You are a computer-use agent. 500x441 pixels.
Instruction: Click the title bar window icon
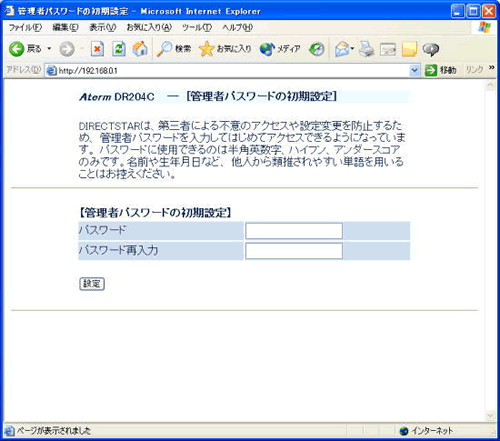pyautogui.click(x=9, y=11)
